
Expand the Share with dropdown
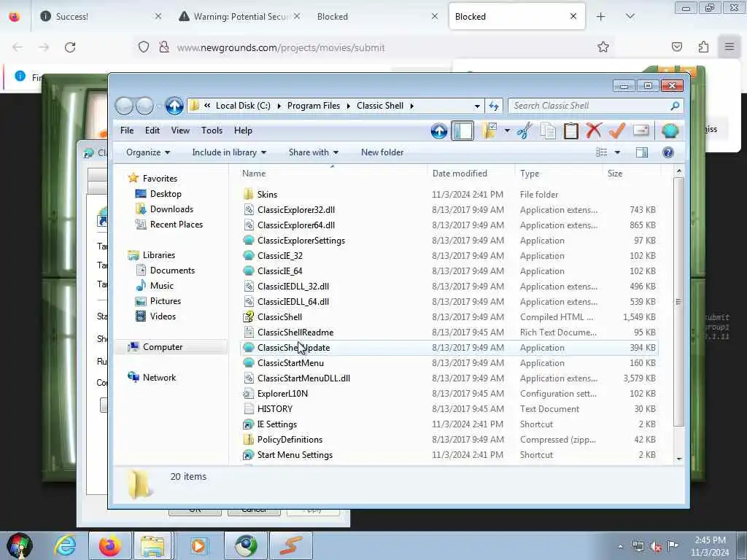click(314, 152)
